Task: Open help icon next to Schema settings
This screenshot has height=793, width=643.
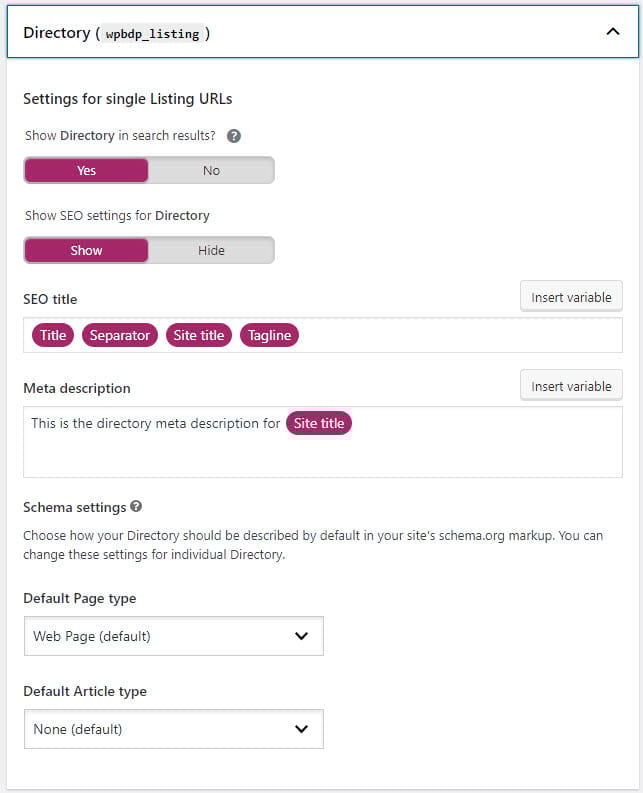Action: tap(136, 506)
